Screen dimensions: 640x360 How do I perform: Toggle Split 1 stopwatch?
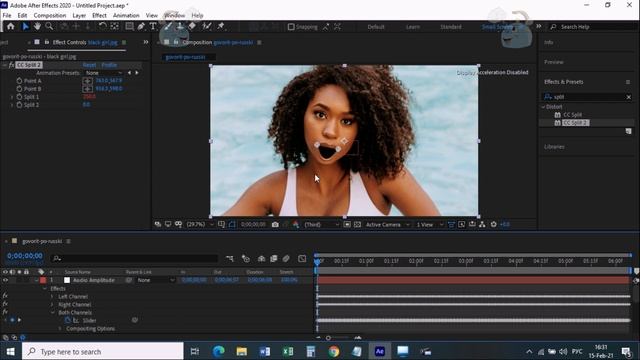point(19,97)
